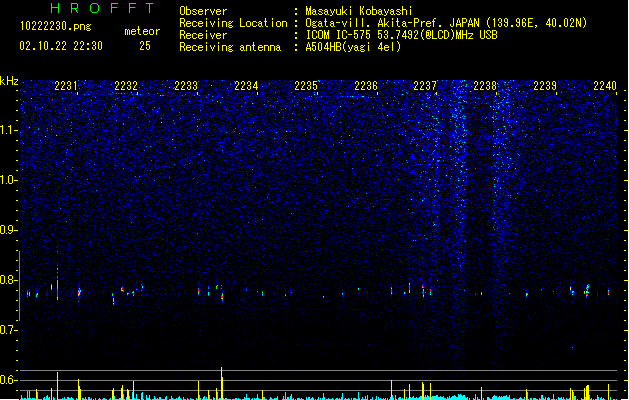Click the Receiving antenna label
The image size is (629, 400).
230,47
